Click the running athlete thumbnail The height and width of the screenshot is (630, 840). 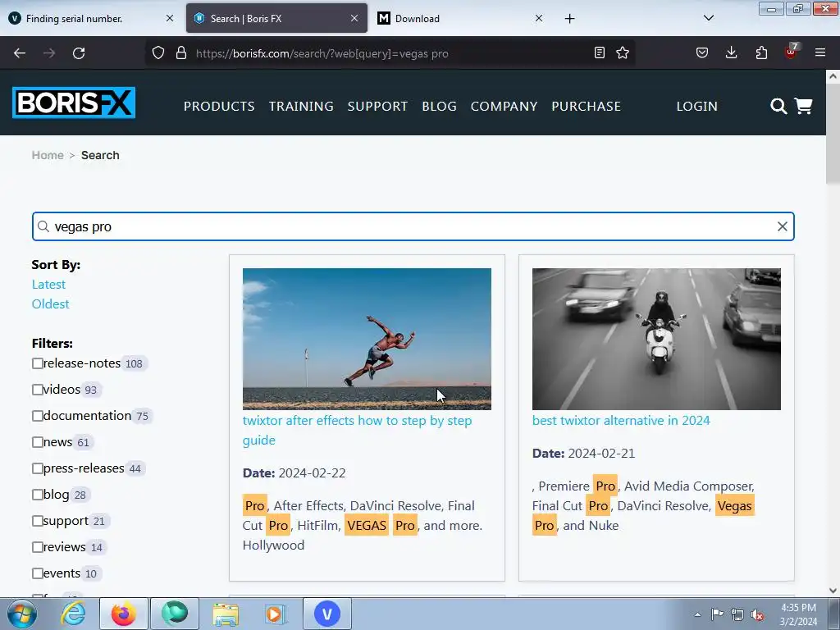coord(367,339)
